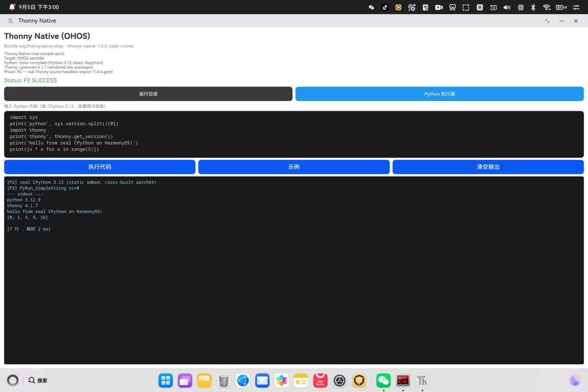Open the AI assistant orb in dock
Image resolution: width=588 pixels, height=392 pixels.
(575, 380)
